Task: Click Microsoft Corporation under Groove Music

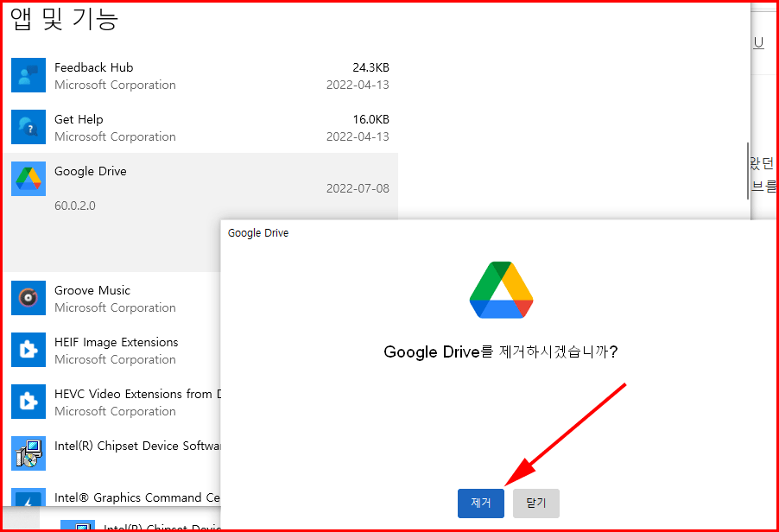Action: coord(115,308)
